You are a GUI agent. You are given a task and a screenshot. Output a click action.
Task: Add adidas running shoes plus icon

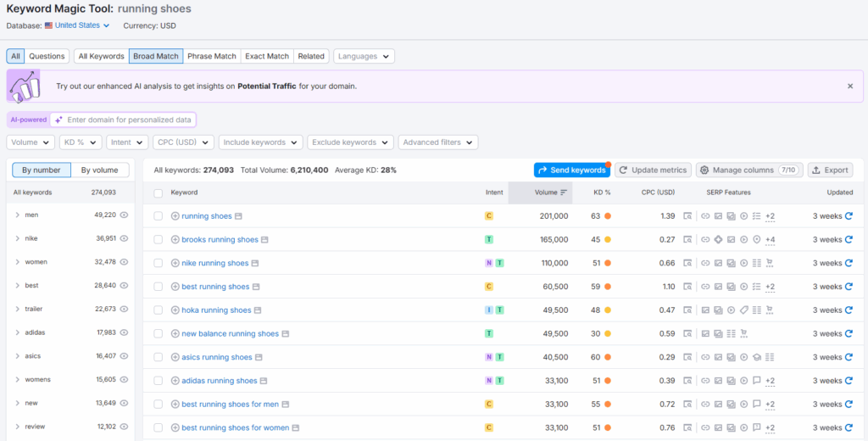175,381
